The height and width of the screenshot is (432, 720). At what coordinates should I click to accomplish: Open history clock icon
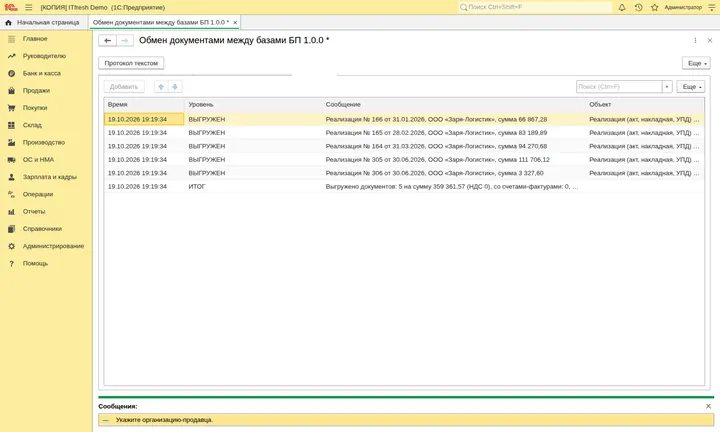click(x=638, y=7)
